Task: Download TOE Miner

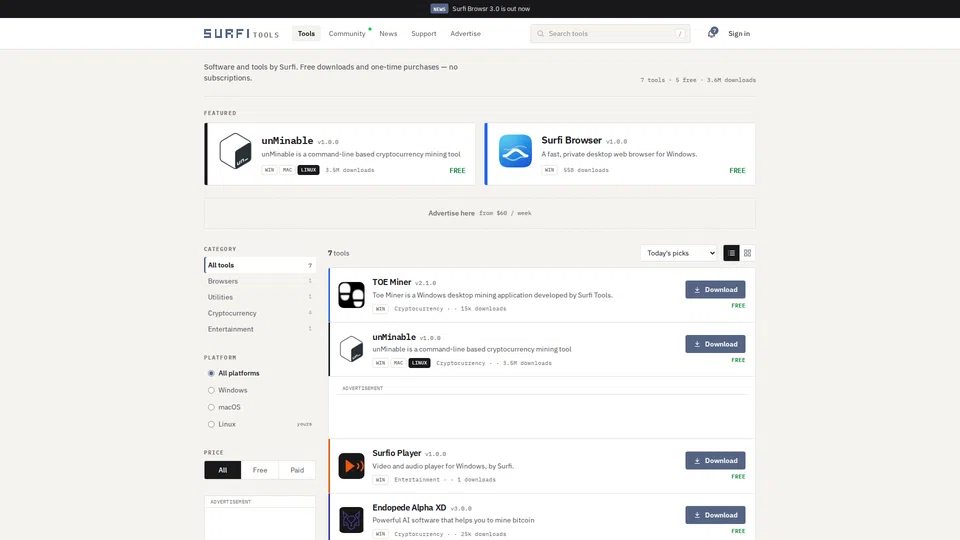Action: pyautogui.click(x=715, y=290)
